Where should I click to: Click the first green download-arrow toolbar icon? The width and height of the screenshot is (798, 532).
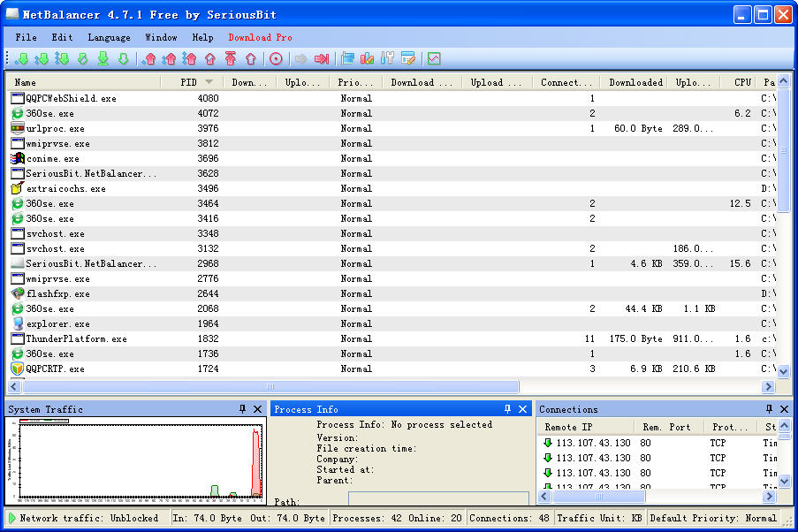pyautogui.click(x=22, y=59)
